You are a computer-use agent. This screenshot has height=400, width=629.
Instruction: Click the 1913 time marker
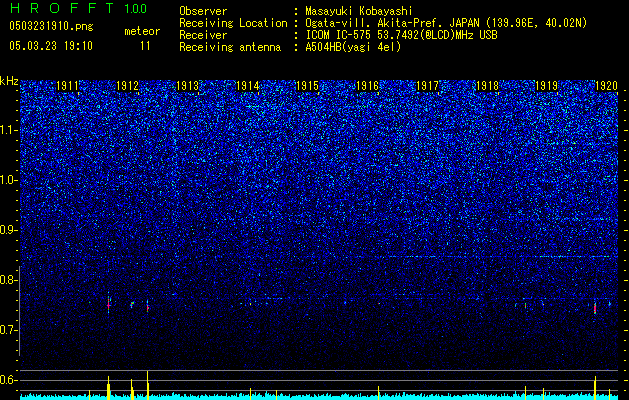(187, 85)
